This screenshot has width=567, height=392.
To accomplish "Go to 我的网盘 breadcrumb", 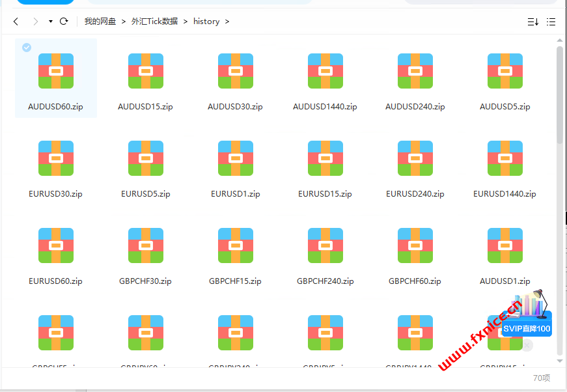I will (100, 21).
